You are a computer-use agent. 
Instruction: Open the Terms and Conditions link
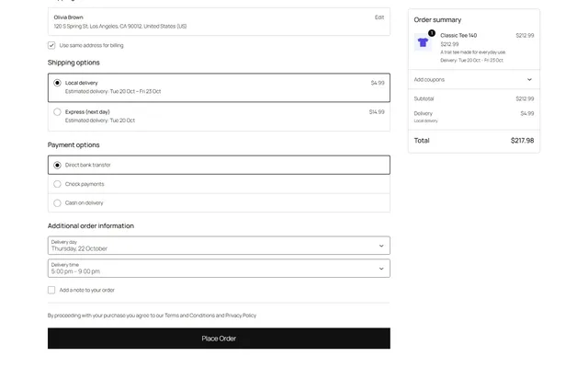pos(189,316)
